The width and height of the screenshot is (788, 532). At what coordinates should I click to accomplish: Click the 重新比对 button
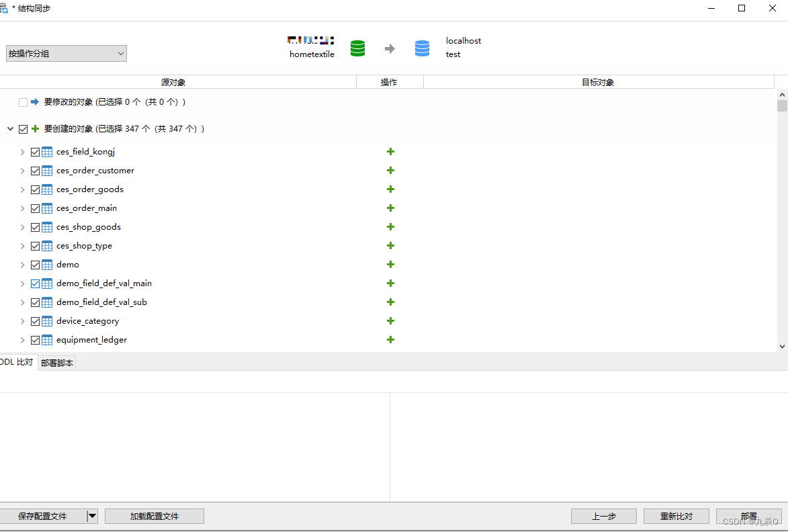pyautogui.click(x=676, y=516)
